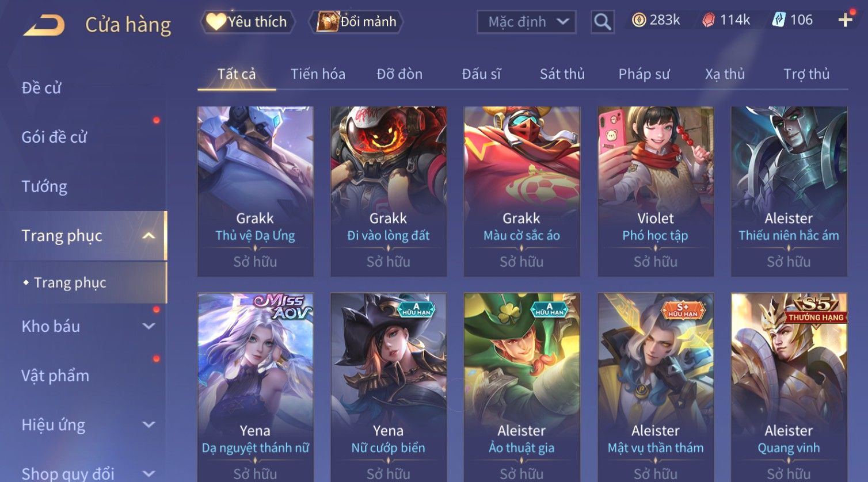
Task: Click the blue voucher currency icon
Action: (x=779, y=20)
